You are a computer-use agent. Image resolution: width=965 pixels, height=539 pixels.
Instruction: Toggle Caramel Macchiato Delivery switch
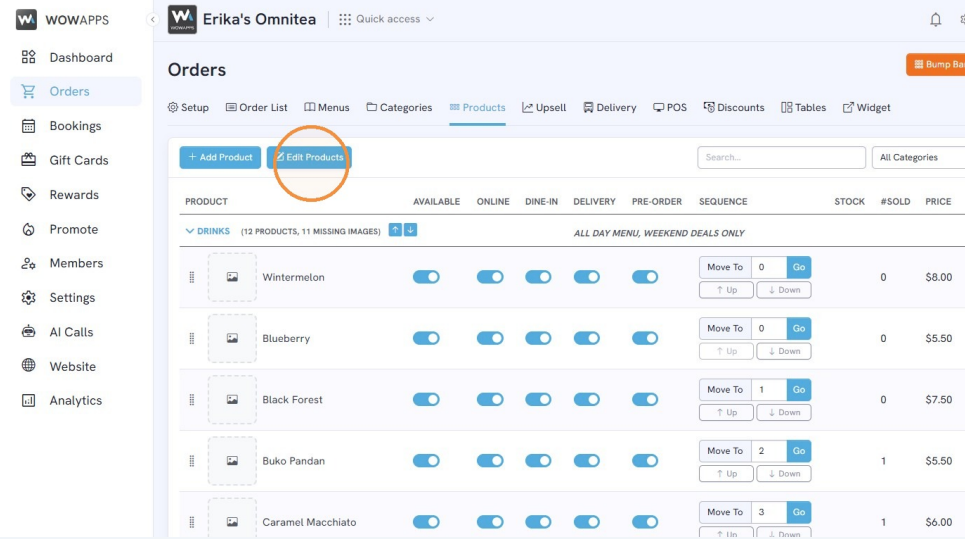[587, 522]
